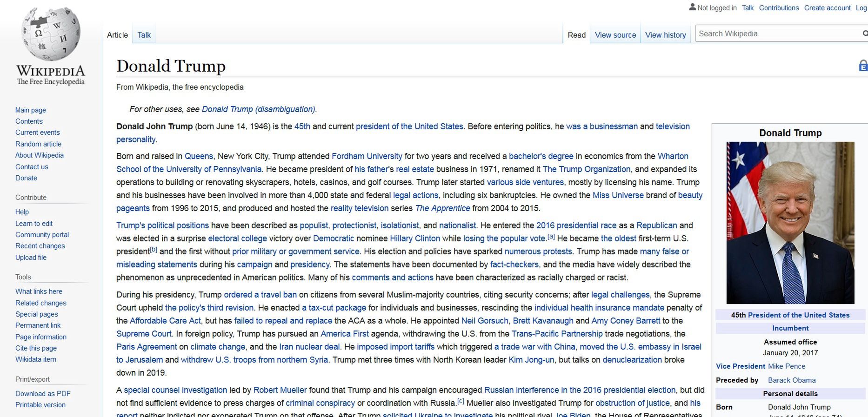Screen dimensions: 868x417
Task: Open What links here tool
Action: 39,291
